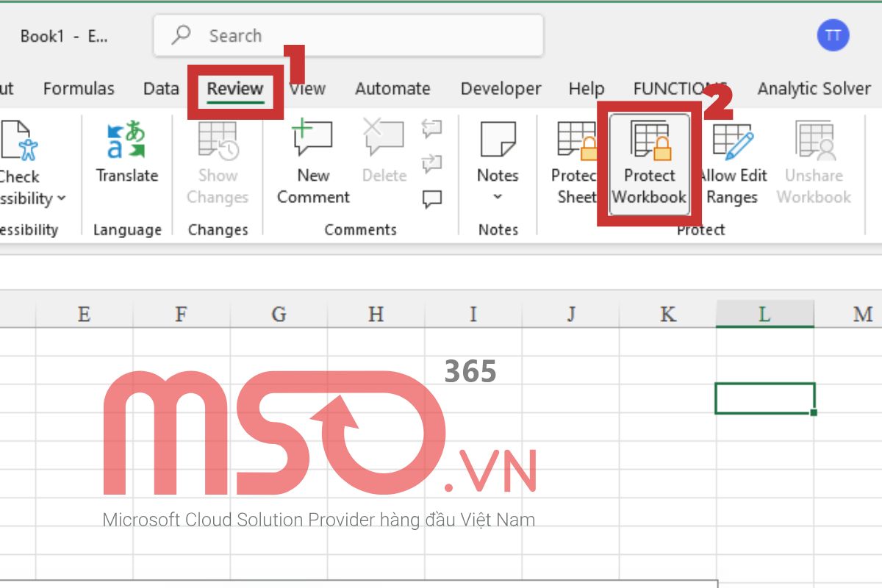Screen dimensions: 882x588
Task: Open the Review ribbon tab
Action: point(235,89)
